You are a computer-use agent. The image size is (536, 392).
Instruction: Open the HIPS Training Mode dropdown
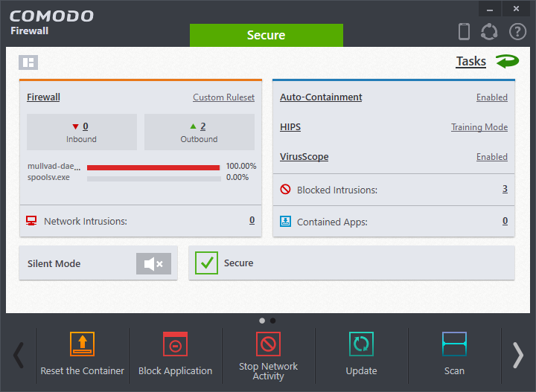[479, 127]
